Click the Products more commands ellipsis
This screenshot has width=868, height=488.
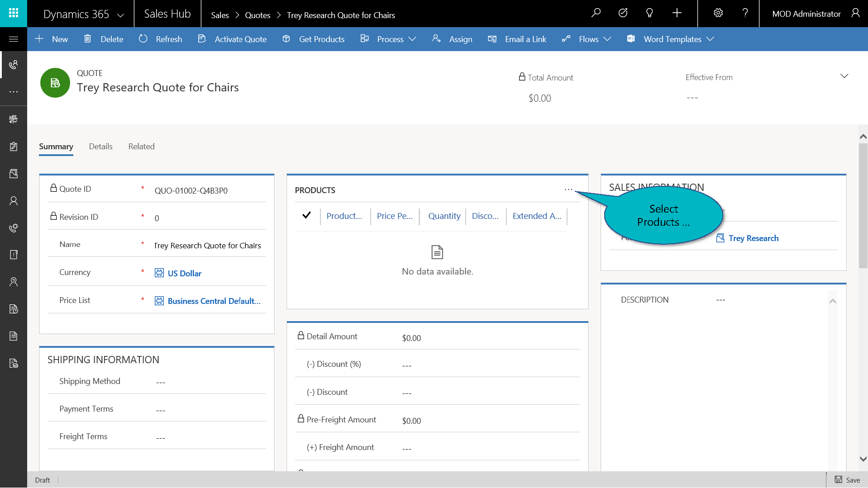pyautogui.click(x=568, y=190)
